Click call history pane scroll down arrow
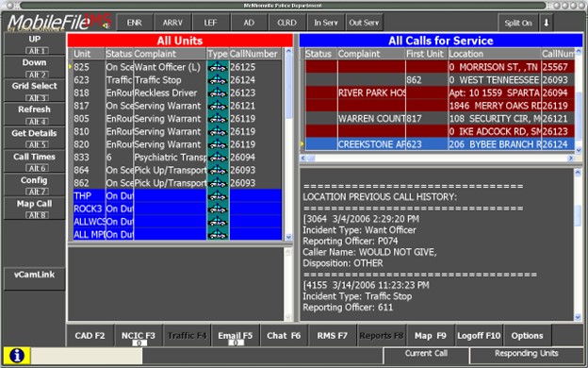Image resolution: width=588 pixels, height=368 pixels. 578,317
